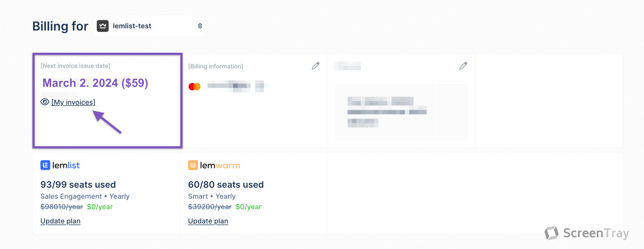The image size is (644, 249).
Task: Click the up-down chevron in team selector
Action: click(200, 26)
